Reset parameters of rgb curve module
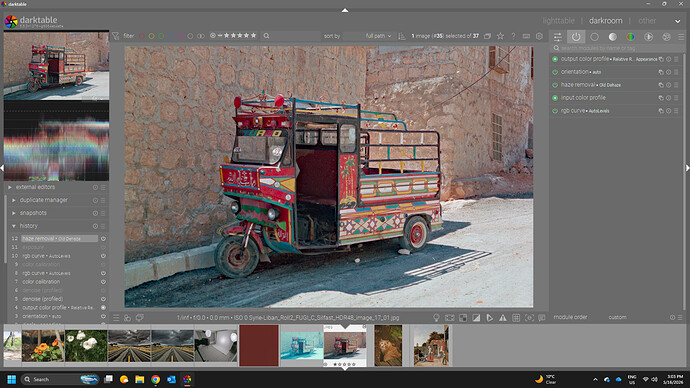690x388 pixels. (x=668, y=111)
